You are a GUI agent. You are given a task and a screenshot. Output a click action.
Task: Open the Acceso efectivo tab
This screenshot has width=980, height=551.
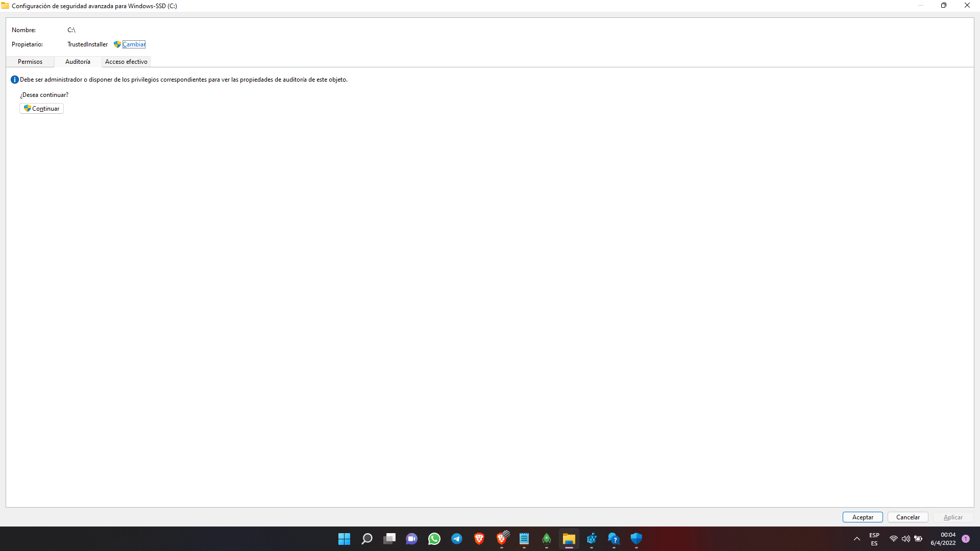(x=126, y=62)
